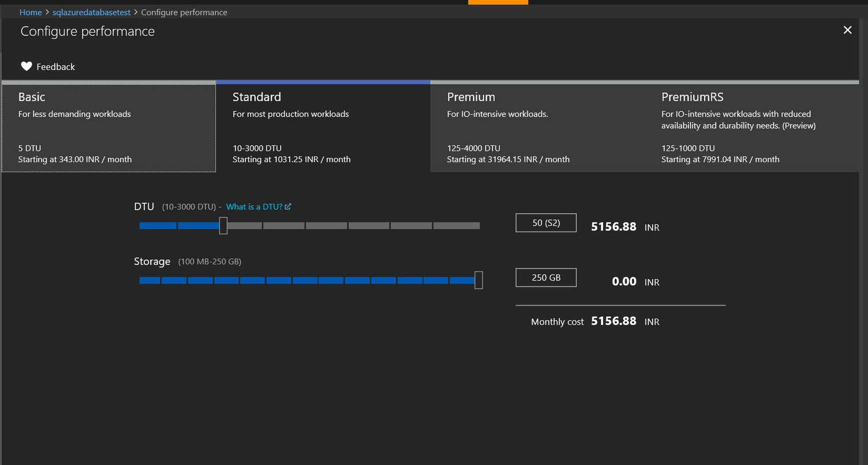Click '125-4000 DTU' under Premium
Viewport: 868px width, 465px height.
[474, 148]
